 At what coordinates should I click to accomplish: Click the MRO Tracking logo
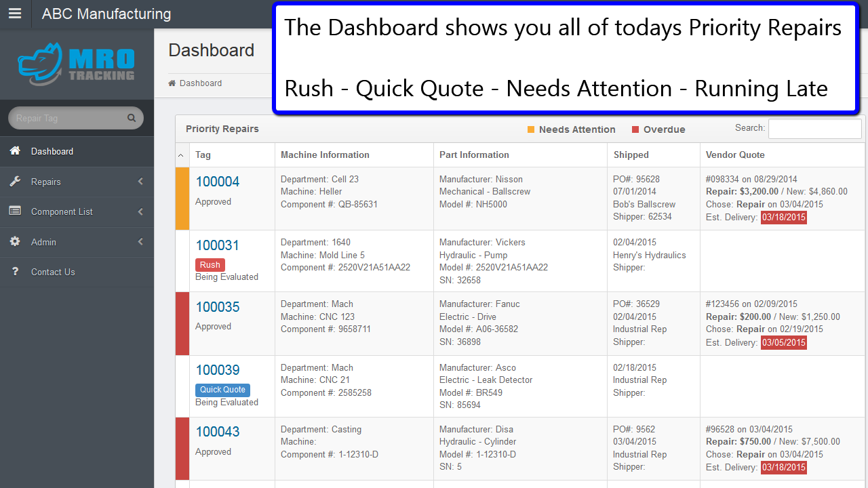76,65
